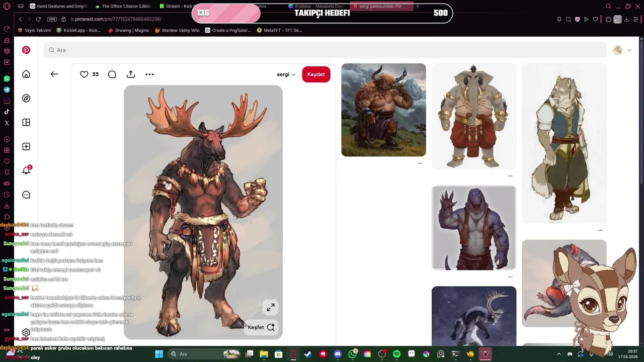Open Yayın Takvimi bookmark
The image size is (644, 362).
34,30
